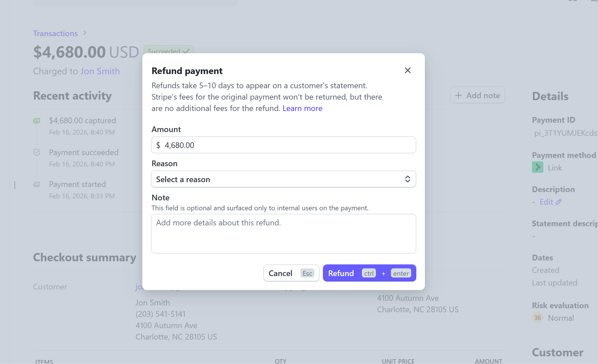The image size is (598, 364).
Task: Open the Select a reason dropdown
Action: (283, 179)
